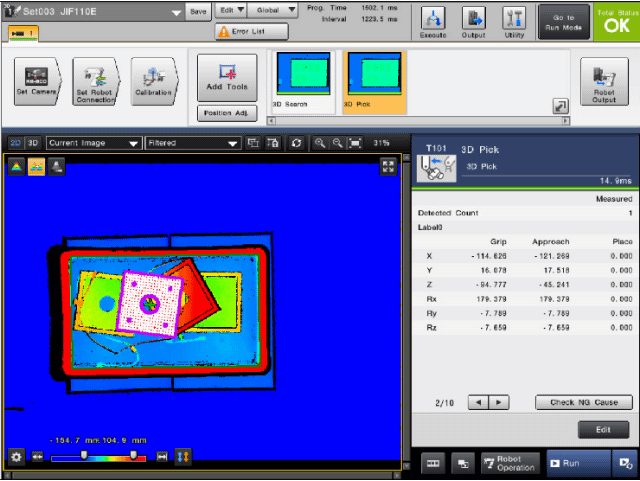
Task: Switch the view to 3D mode
Action: point(32,143)
